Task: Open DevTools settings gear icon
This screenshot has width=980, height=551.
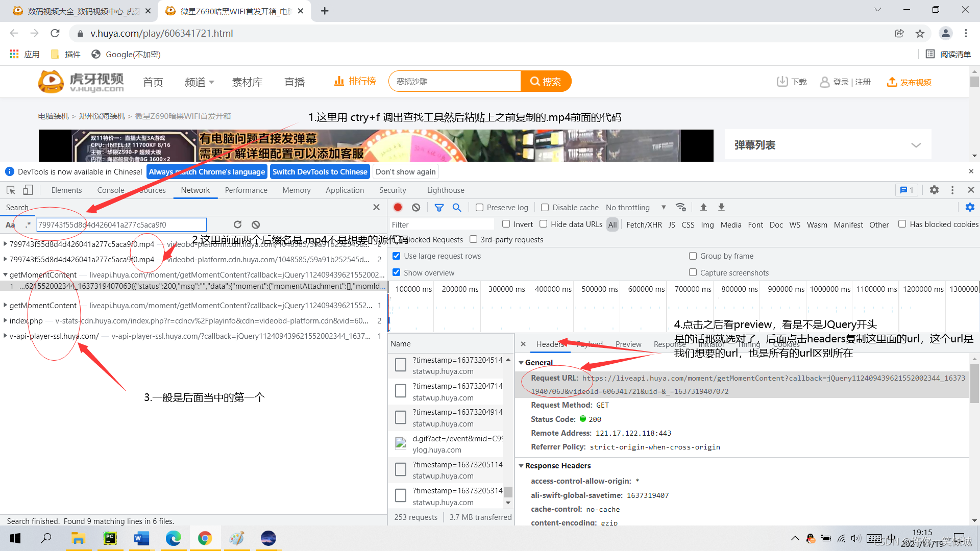Action: 934,190
